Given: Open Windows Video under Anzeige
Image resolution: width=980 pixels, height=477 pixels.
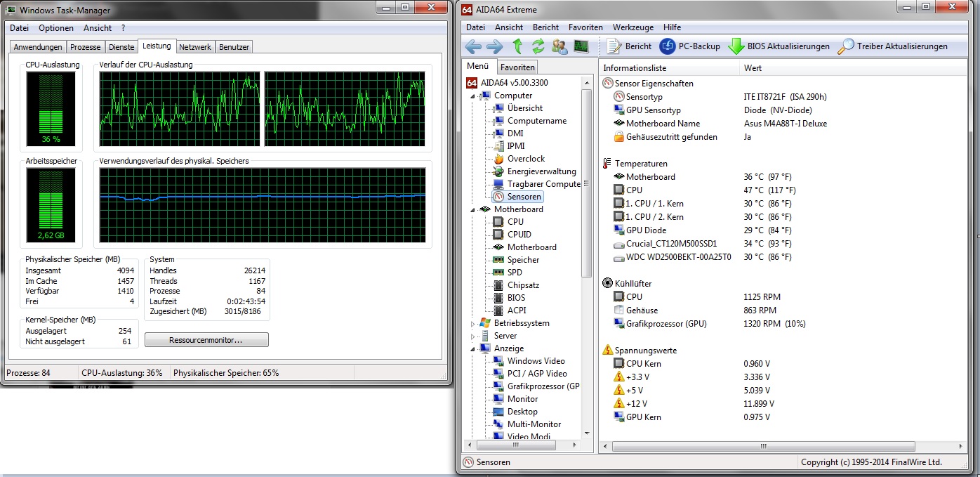Looking at the screenshot, I should [x=536, y=361].
